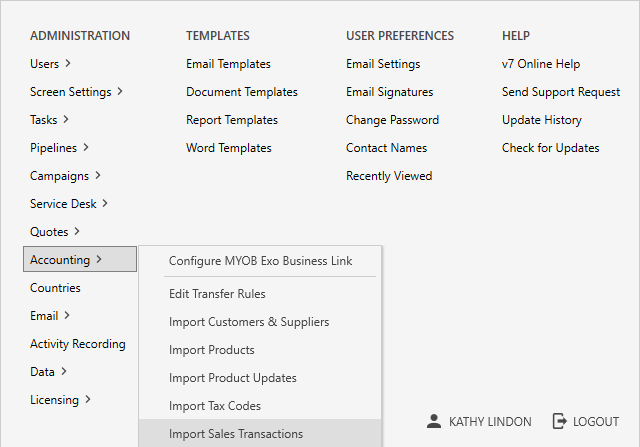Expand the Data submenu
Image resolution: width=640 pixels, height=447 pixels.
[x=48, y=372]
